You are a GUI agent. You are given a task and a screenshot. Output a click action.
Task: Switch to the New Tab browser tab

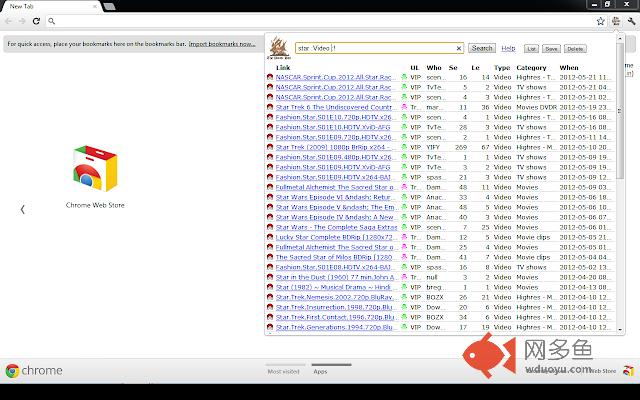[51, 7]
